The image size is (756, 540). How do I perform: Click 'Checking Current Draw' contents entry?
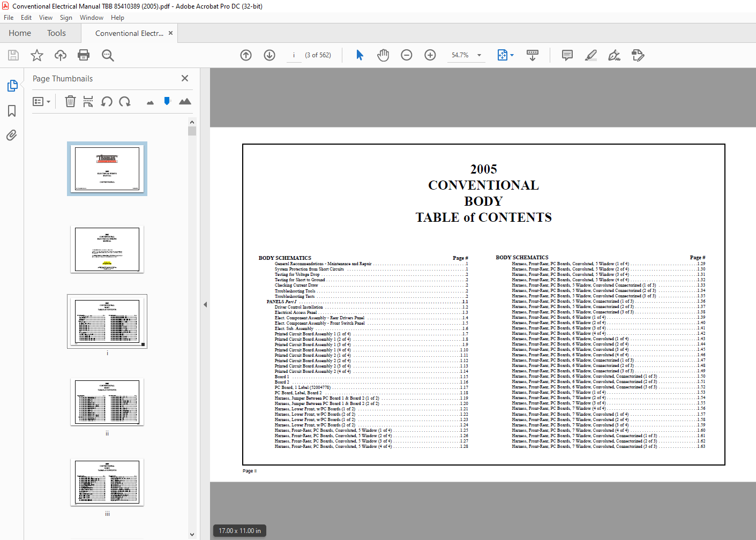pos(296,285)
